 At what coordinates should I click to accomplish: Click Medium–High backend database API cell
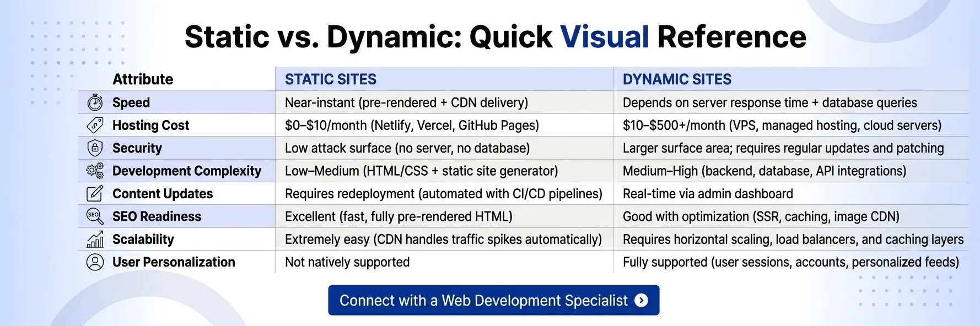(764, 171)
